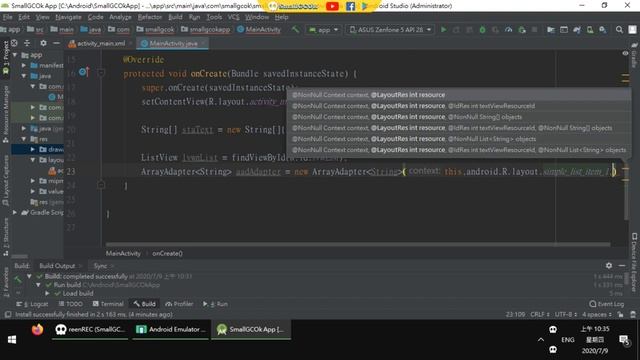Toggle the Layout Captures side panel

click(6, 180)
